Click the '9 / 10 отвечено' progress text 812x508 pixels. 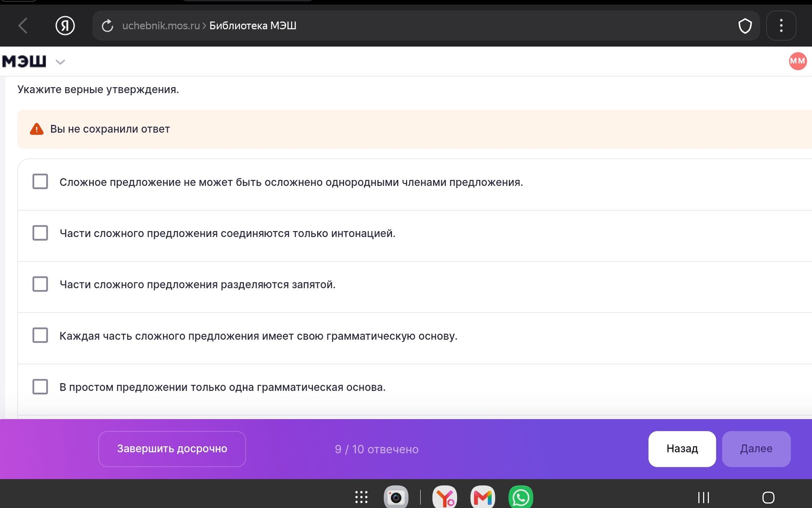click(x=376, y=449)
